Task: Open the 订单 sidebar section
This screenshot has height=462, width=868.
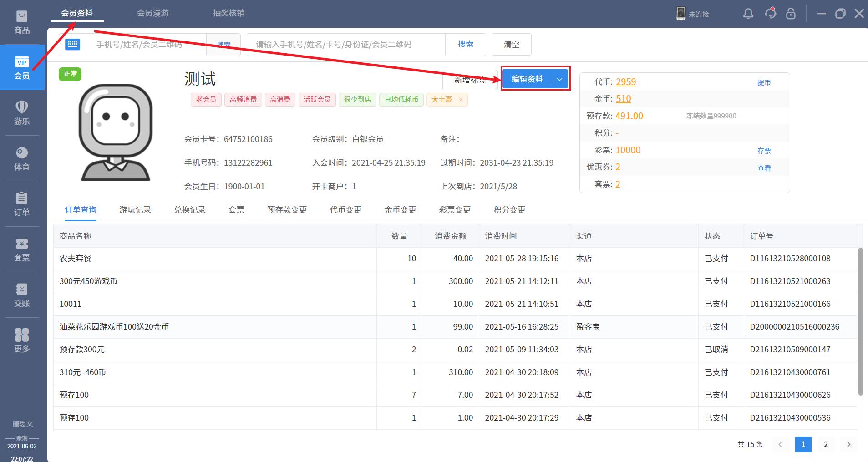Action: click(22, 204)
